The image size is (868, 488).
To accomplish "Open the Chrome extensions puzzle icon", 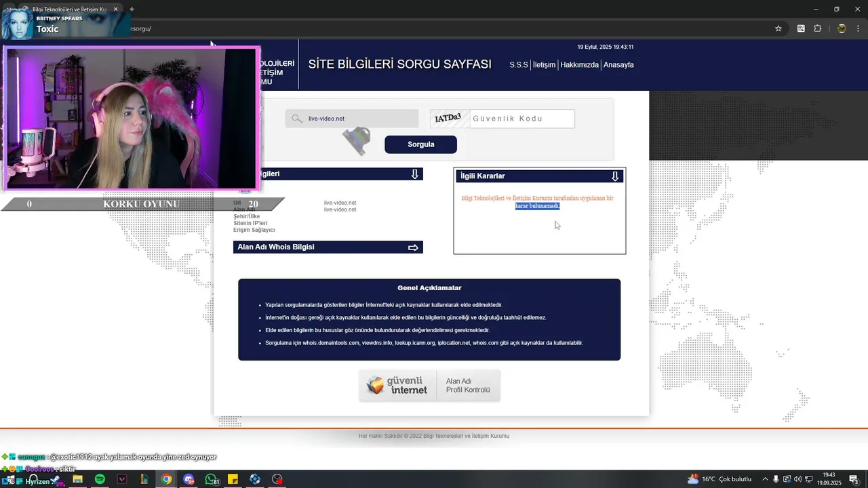I will [817, 28].
